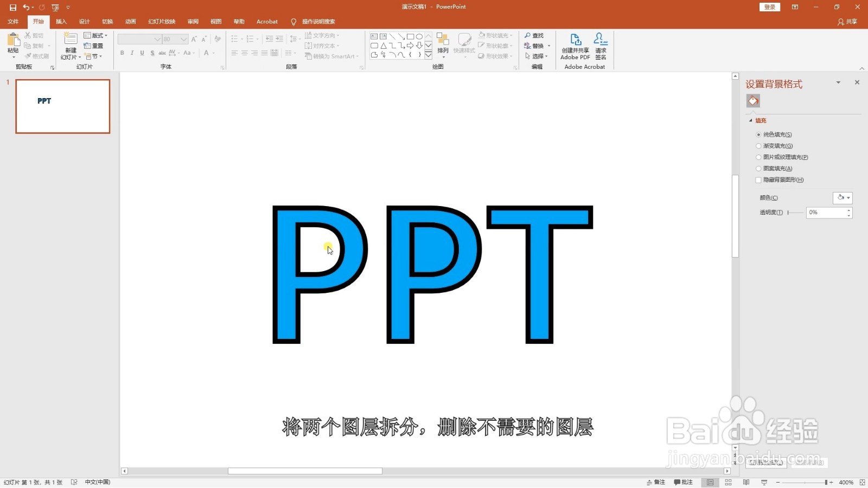Click the 登录 button in the title bar
Image resolution: width=868 pixels, height=488 pixels.
click(769, 7)
